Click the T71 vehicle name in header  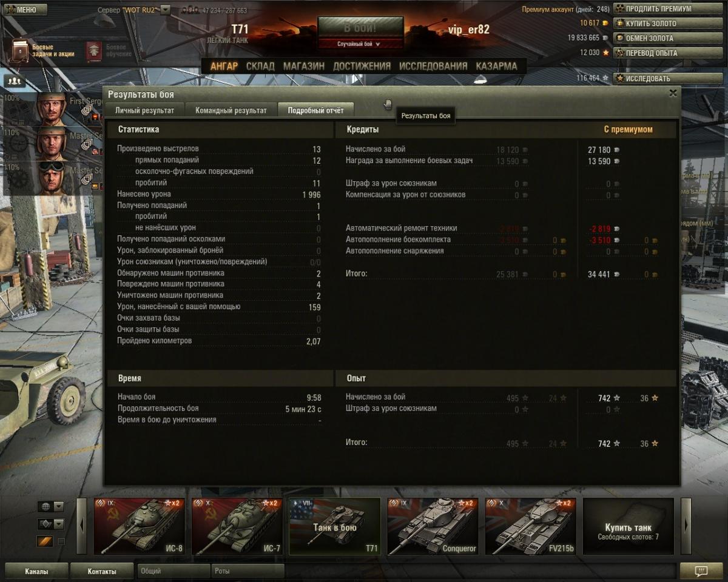tap(240, 30)
